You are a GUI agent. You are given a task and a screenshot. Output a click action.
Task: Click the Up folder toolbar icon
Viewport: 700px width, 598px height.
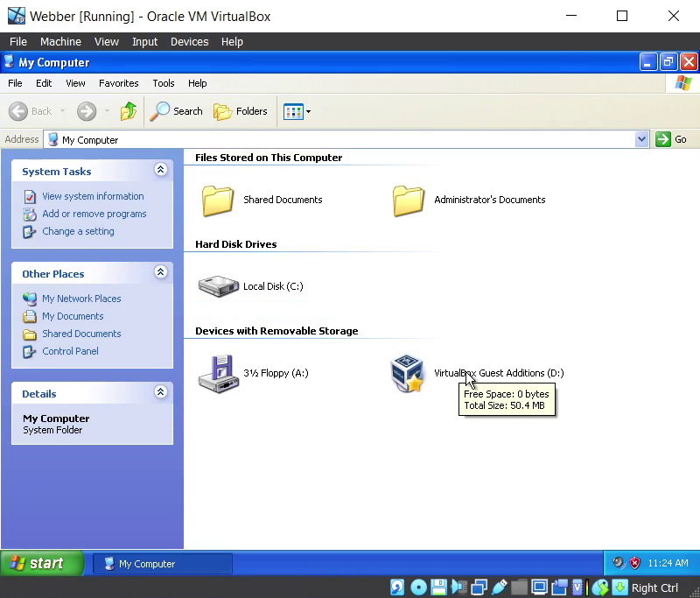click(129, 111)
